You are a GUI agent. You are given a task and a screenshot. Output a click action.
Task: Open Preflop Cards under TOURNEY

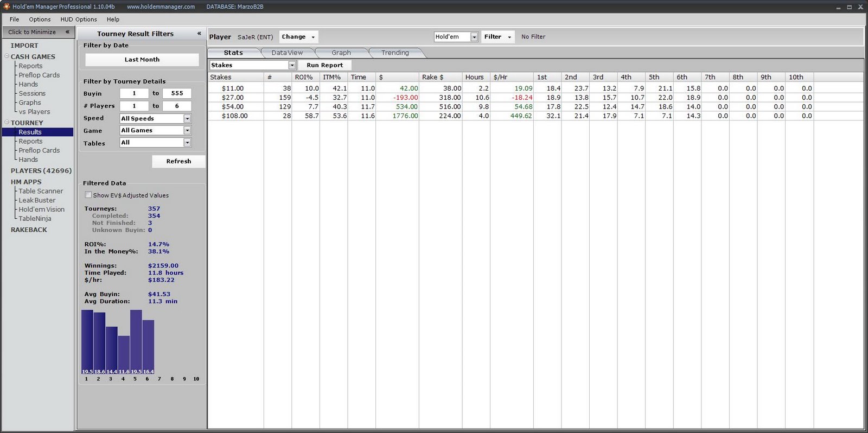tap(39, 150)
